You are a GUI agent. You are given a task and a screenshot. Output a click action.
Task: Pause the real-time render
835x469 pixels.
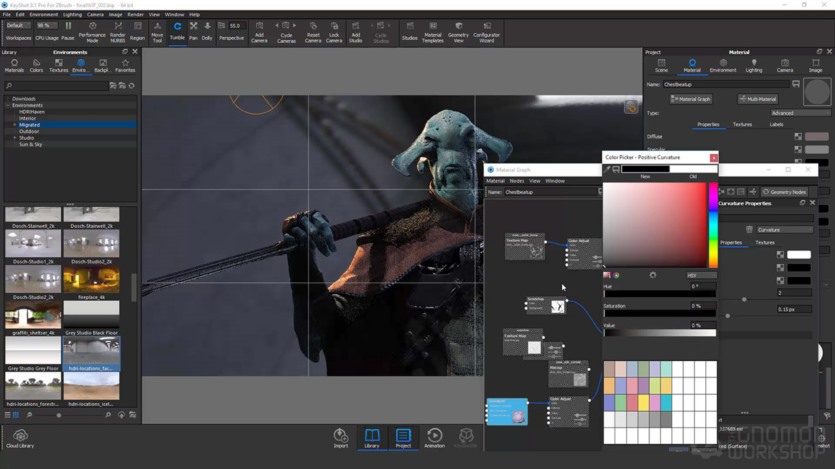pos(68,31)
